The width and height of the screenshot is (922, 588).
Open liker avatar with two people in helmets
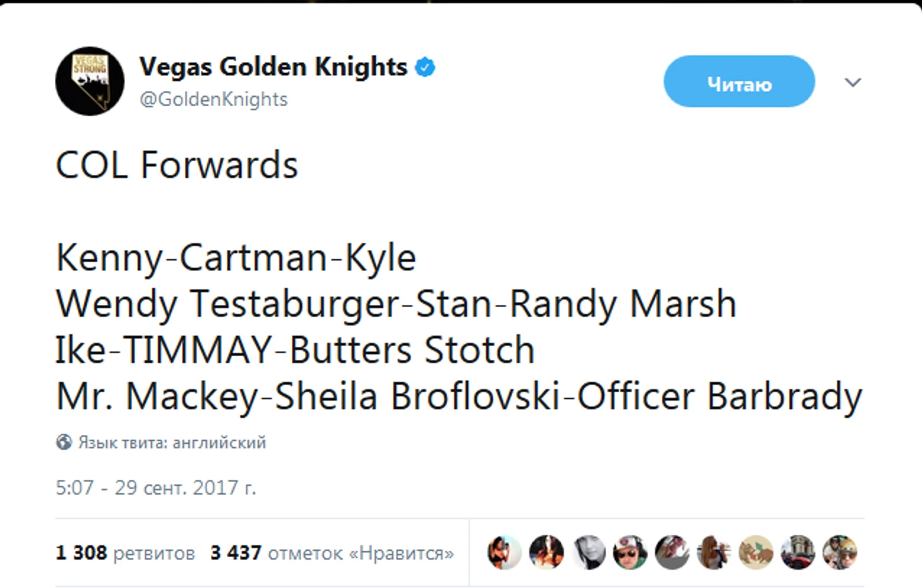click(x=839, y=553)
